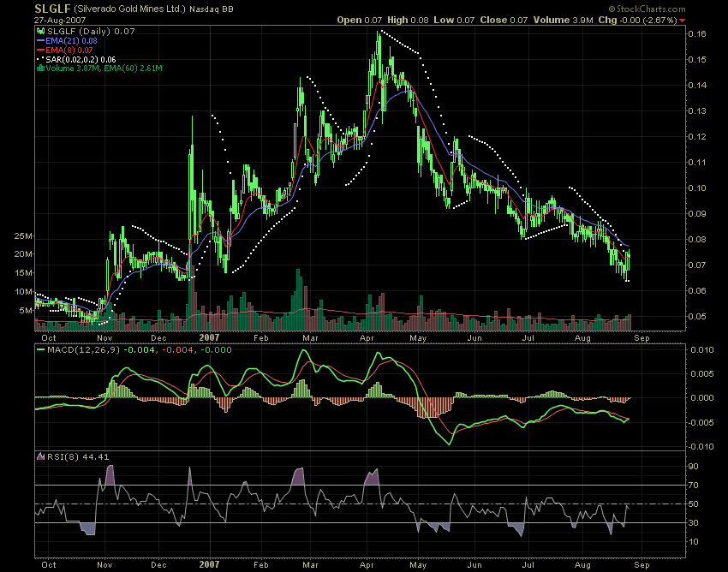Click the 0.14 price axis label
This screenshot has width=728, height=572.
[x=697, y=86]
